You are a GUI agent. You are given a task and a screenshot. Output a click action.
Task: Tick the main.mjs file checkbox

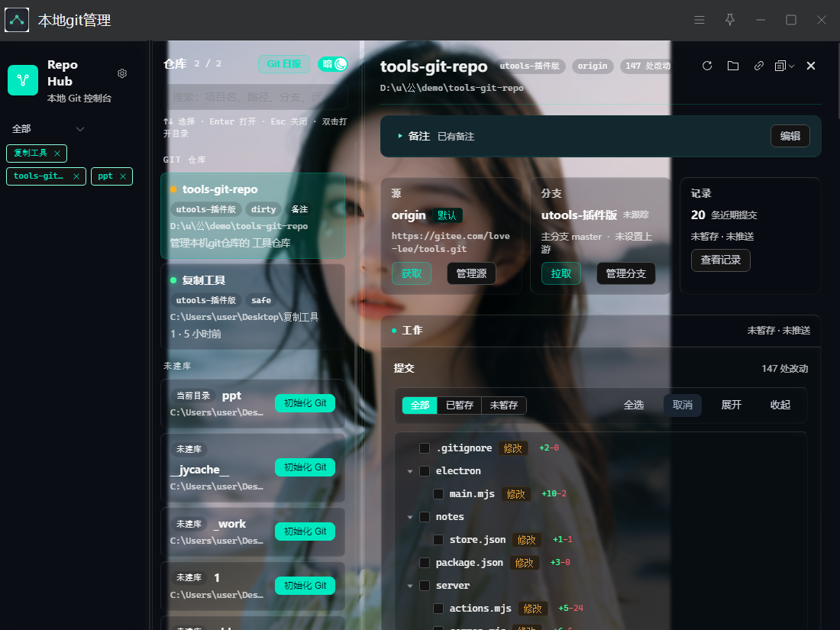(x=438, y=494)
